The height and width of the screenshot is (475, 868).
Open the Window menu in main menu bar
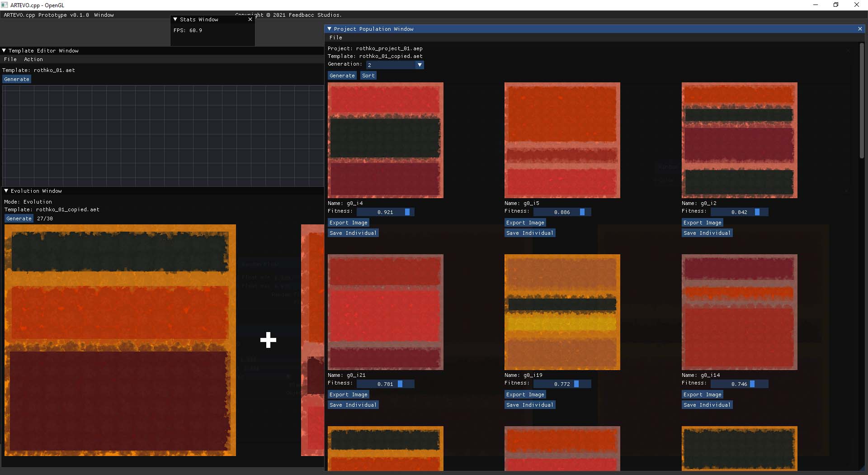104,15
